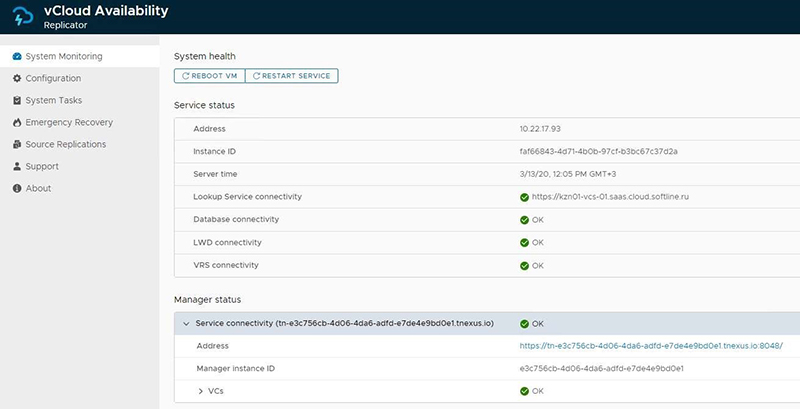800x409 pixels.
Task: Click the Support person icon
Action: coord(17,166)
